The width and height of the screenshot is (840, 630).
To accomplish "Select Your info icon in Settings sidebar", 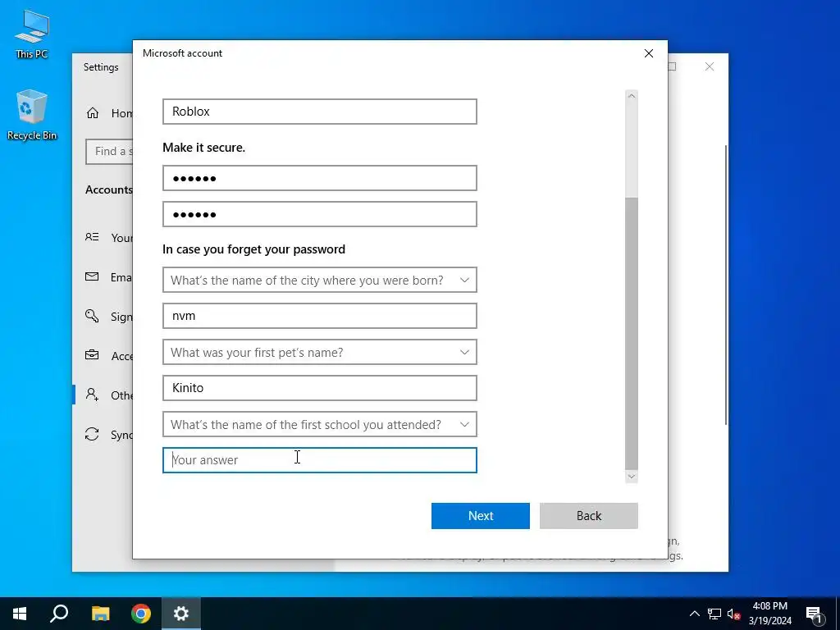I will 92,237.
